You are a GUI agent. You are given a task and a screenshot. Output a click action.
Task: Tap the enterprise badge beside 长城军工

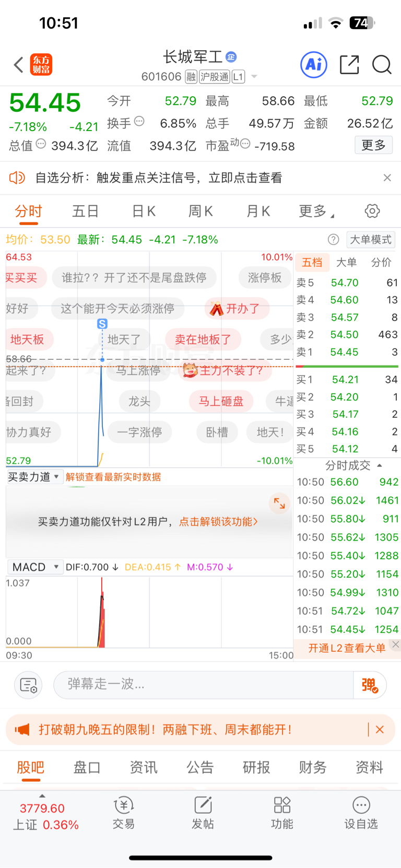tap(231, 57)
